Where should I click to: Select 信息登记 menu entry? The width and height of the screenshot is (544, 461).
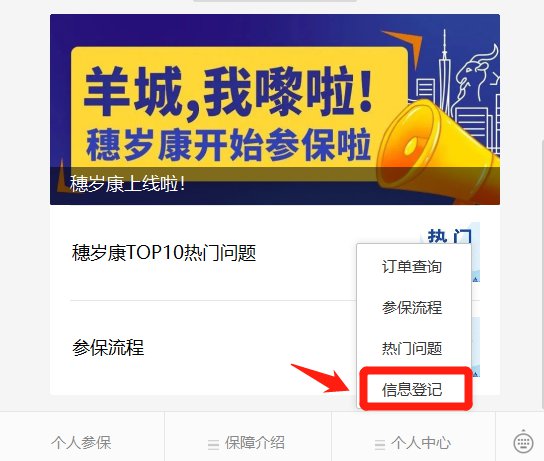(412, 389)
